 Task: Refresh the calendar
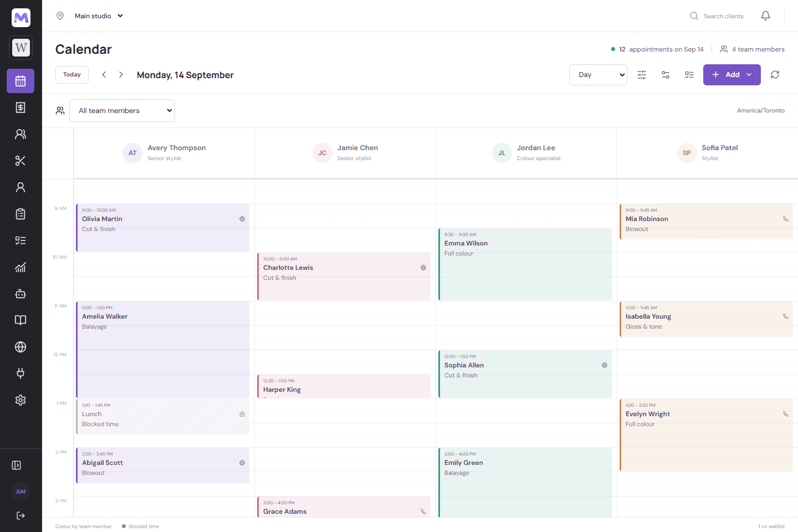pyautogui.click(x=775, y=75)
